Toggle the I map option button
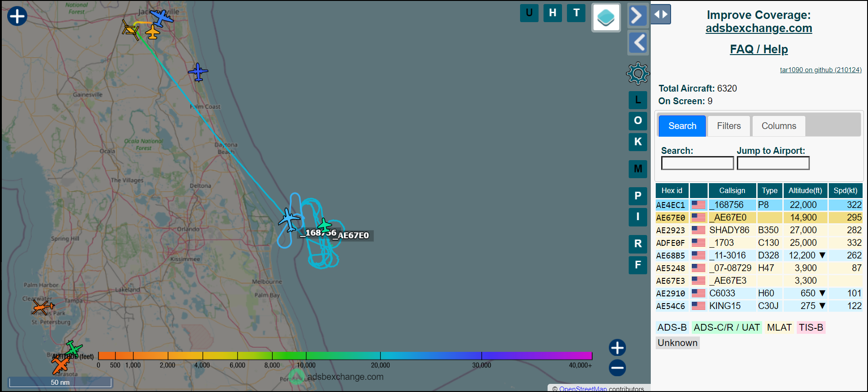 (638, 217)
